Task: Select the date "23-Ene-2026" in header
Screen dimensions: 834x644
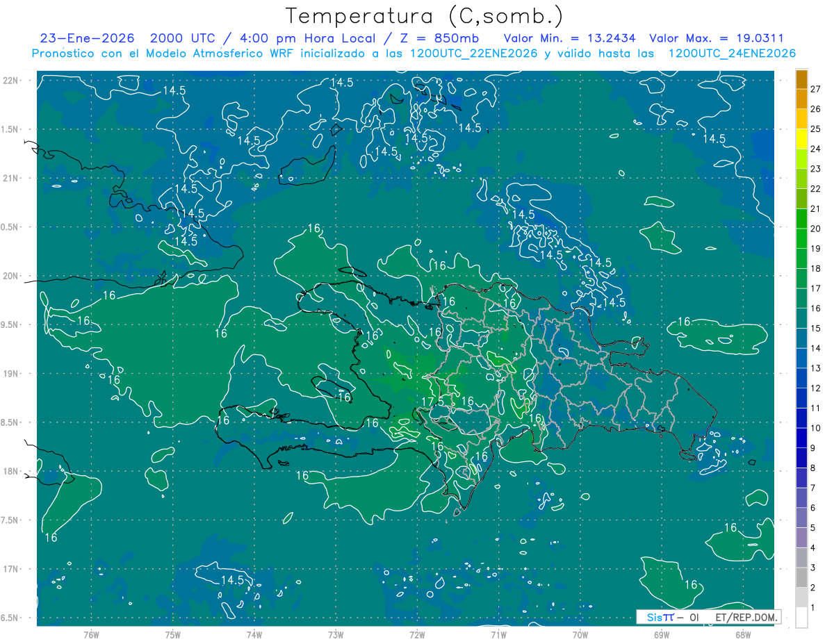Action: pyautogui.click(x=88, y=38)
